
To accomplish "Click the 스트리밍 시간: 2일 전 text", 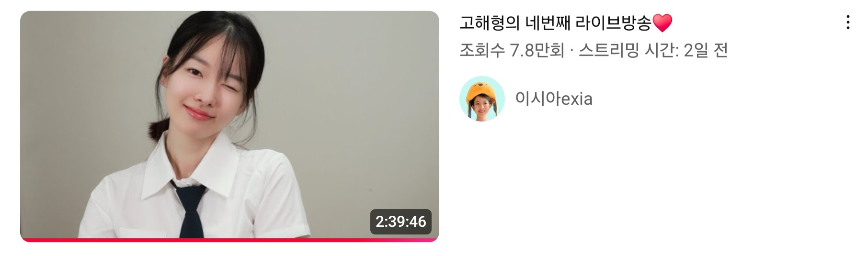I will pos(653,50).
